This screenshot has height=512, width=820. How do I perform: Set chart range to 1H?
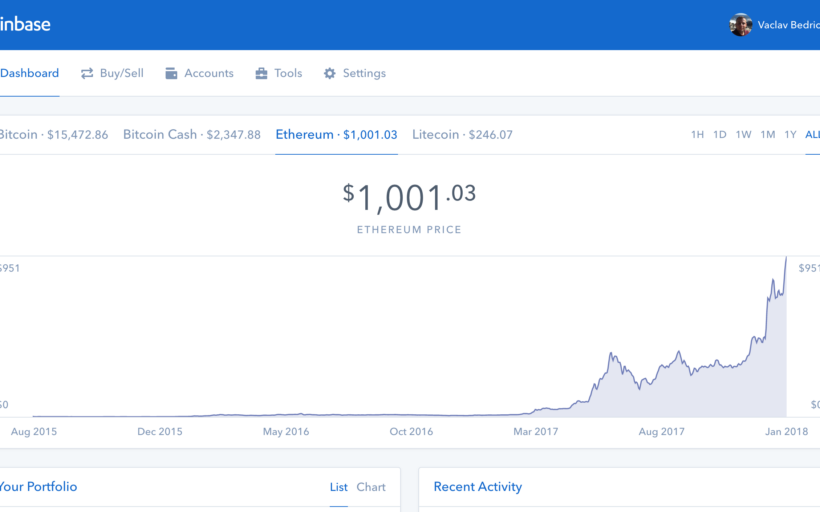pos(698,135)
